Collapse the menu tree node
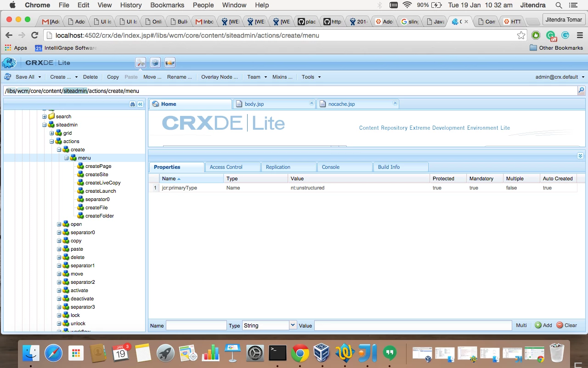588x368 pixels. 67,158
